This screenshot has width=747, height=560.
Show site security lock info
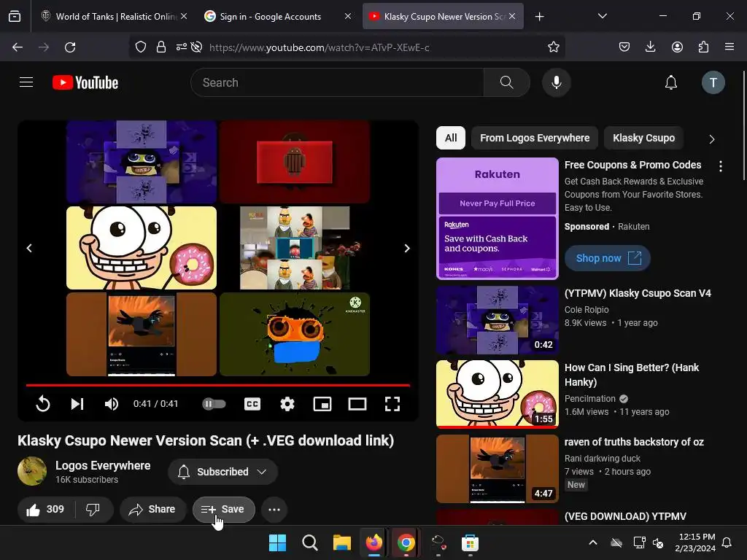[x=161, y=47]
